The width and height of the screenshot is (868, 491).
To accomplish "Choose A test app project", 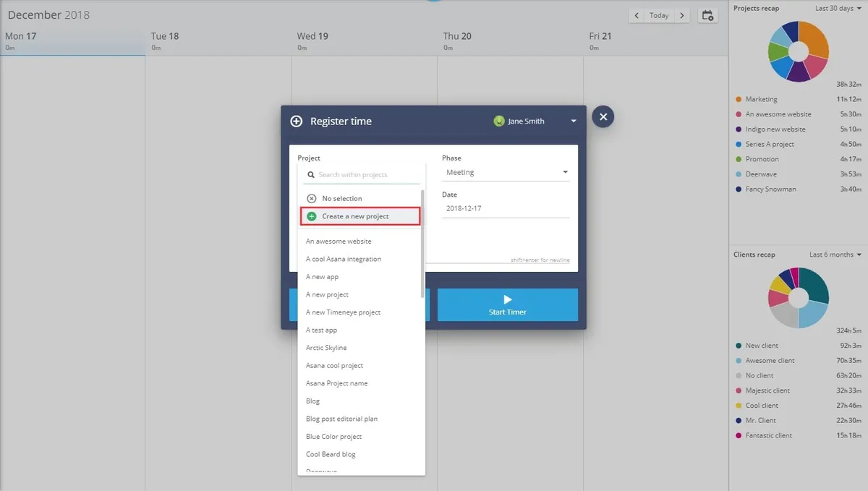I will click(x=321, y=330).
